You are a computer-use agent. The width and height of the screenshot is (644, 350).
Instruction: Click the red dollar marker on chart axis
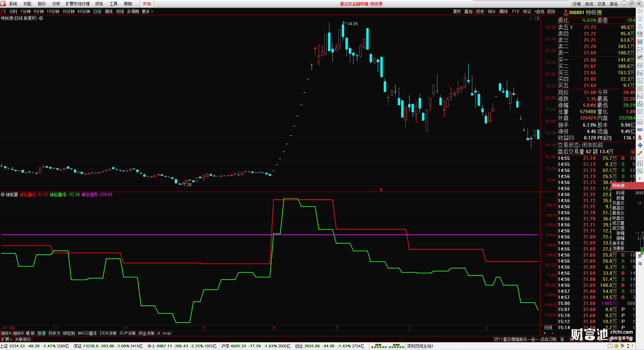pos(381,189)
